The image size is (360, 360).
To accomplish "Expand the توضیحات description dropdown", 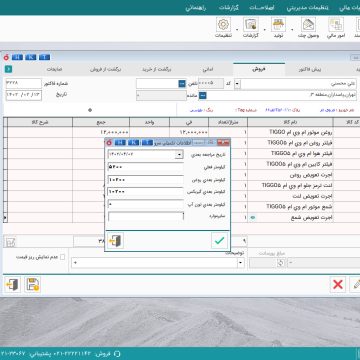I will coord(241,263).
